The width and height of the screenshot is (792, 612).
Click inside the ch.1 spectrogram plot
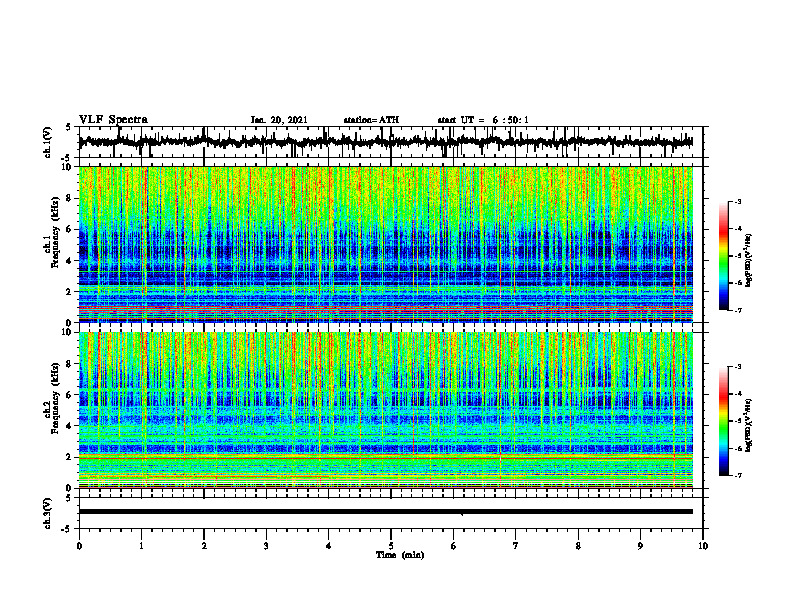pyautogui.click(x=386, y=244)
